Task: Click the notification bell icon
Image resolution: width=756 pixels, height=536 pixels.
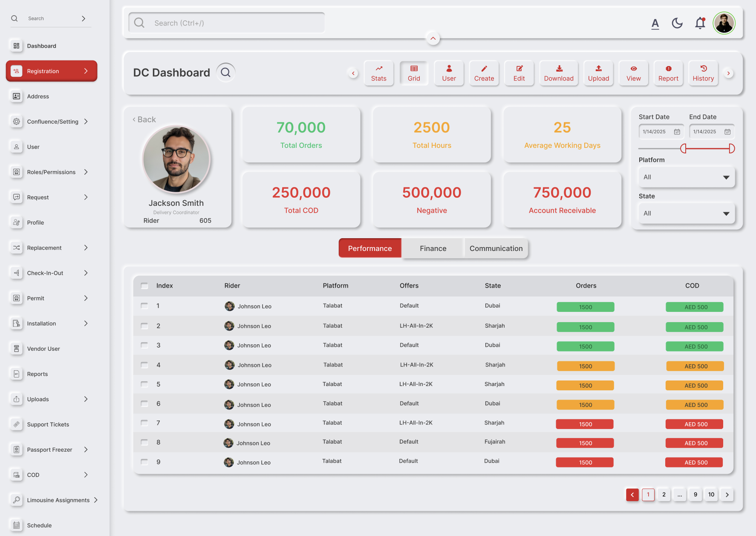Action: coord(700,23)
